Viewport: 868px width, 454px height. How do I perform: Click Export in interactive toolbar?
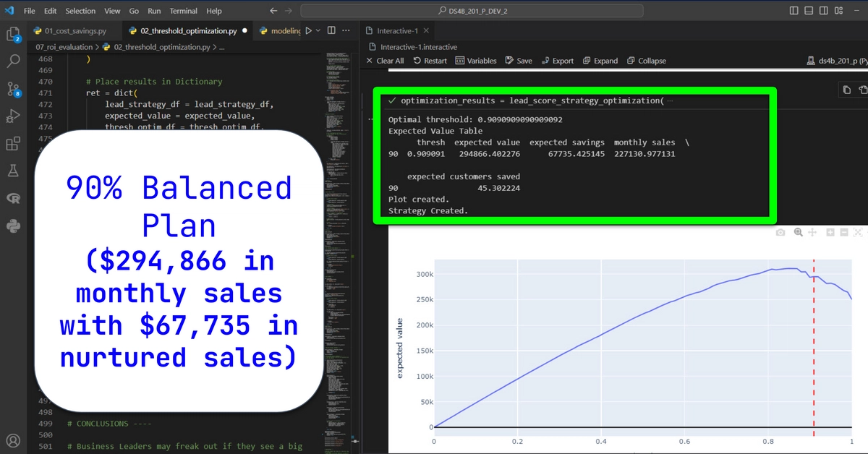pos(556,61)
